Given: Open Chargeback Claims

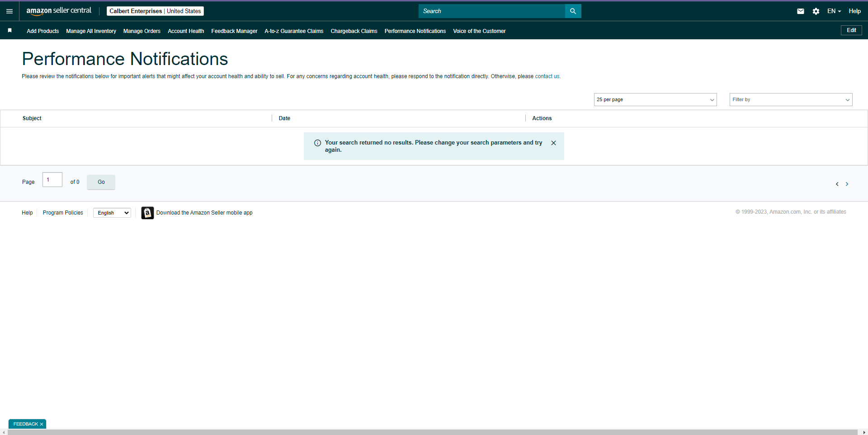Looking at the screenshot, I should pos(354,31).
